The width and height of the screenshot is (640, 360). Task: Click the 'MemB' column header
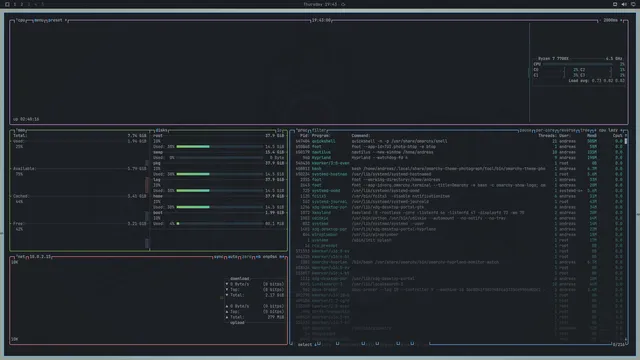pos(592,136)
